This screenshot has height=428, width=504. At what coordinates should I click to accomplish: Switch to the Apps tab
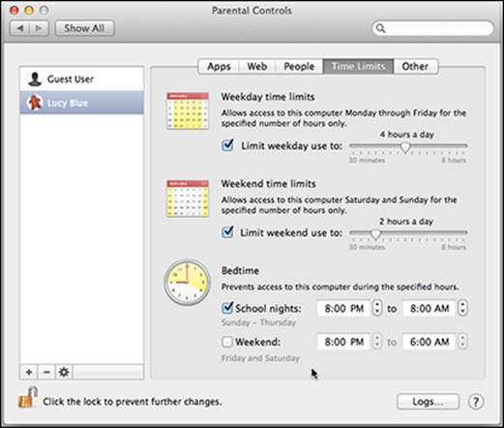point(219,67)
